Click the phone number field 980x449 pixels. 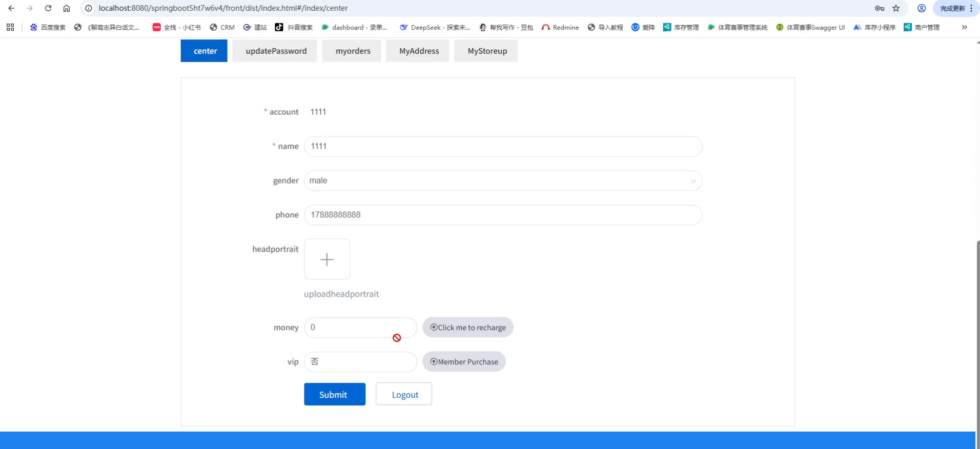click(503, 215)
